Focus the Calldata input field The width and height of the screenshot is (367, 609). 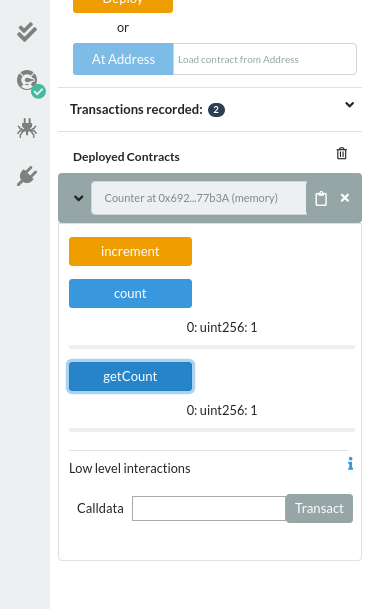(x=209, y=508)
